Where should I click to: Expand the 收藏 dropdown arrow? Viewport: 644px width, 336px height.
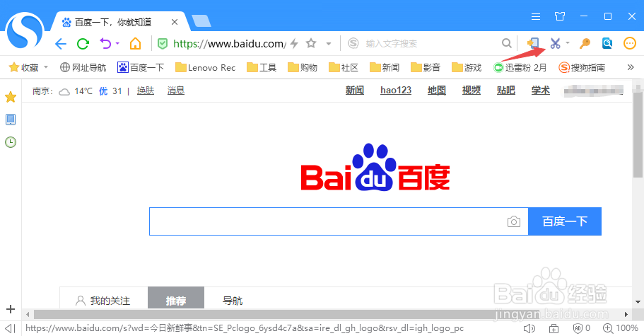point(46,67)
